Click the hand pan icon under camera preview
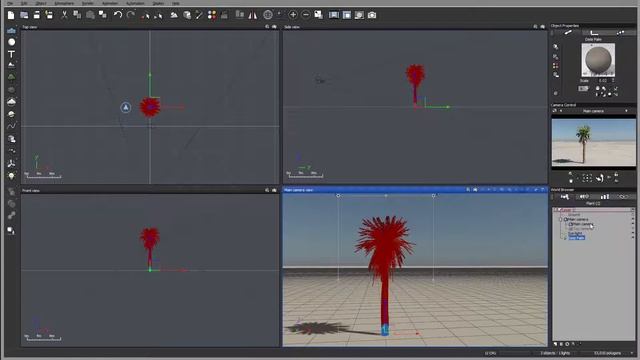 pyautogui.click(x=599, y=178)
